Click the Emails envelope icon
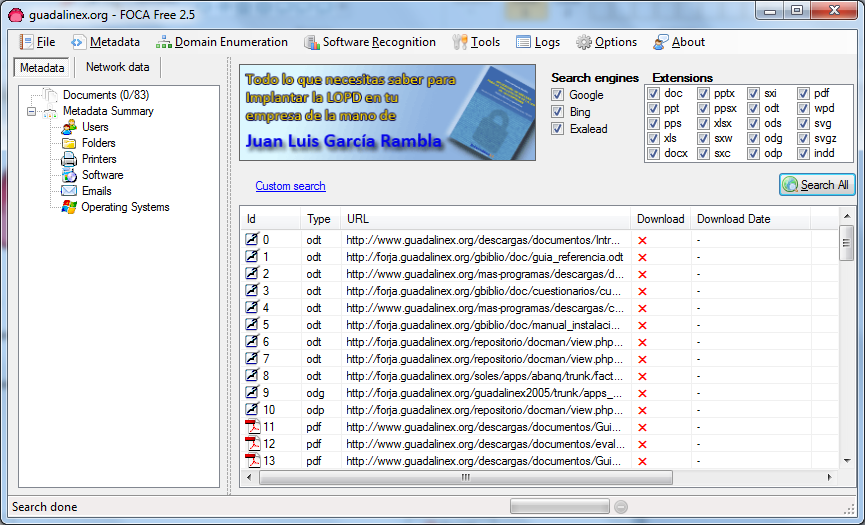Screen dimensions: 865x525 69,191
